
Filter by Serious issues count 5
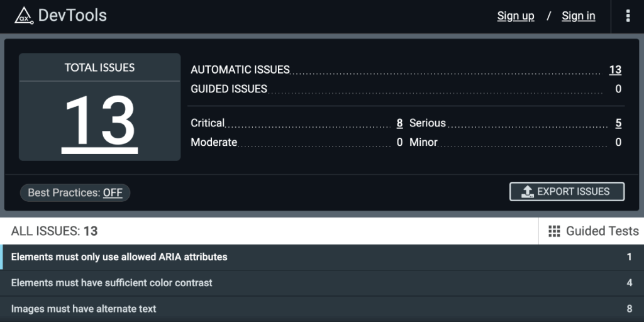618,123
